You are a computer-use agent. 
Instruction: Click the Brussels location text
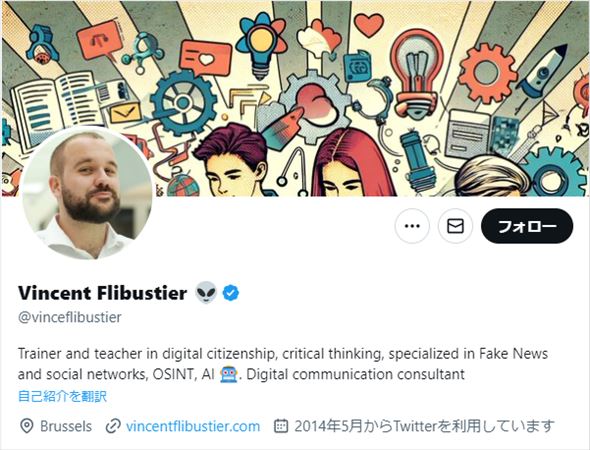pyautogui.click(x=66, y=426)
